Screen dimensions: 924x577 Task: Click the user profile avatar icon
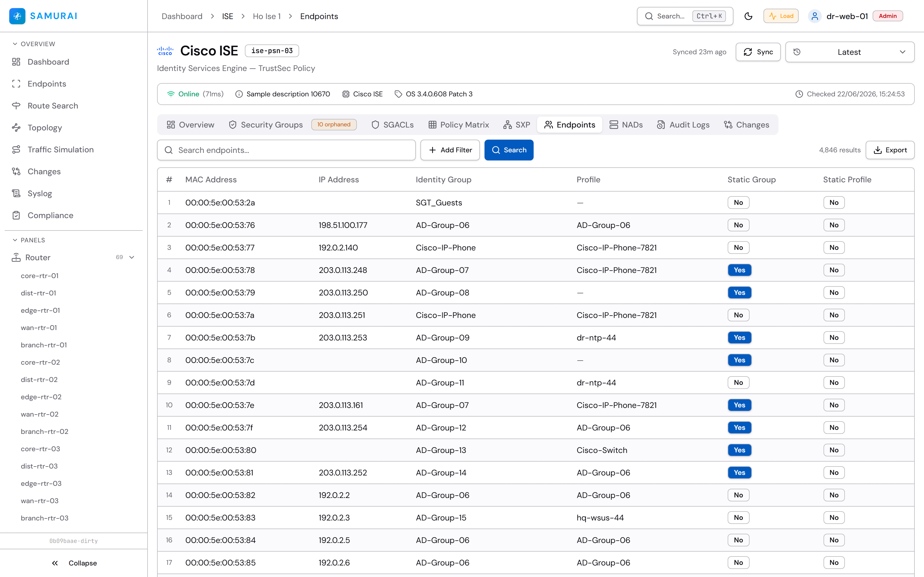tap(814, 16)
